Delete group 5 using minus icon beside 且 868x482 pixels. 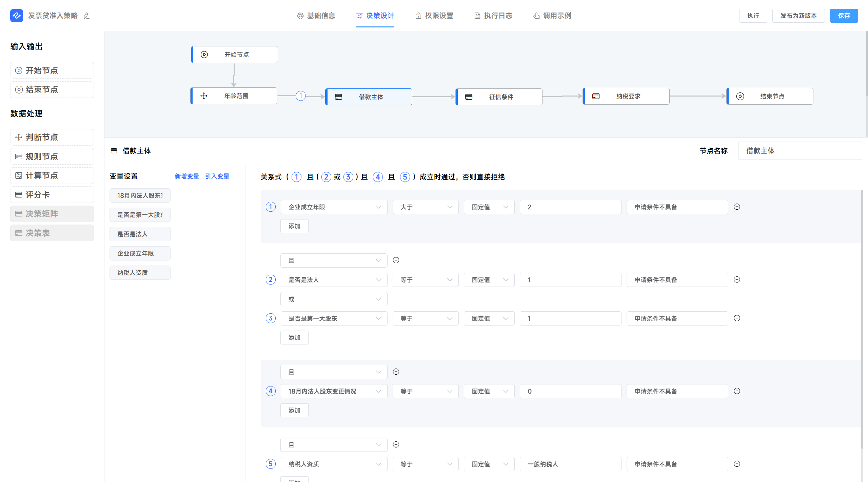click(396, 444)
